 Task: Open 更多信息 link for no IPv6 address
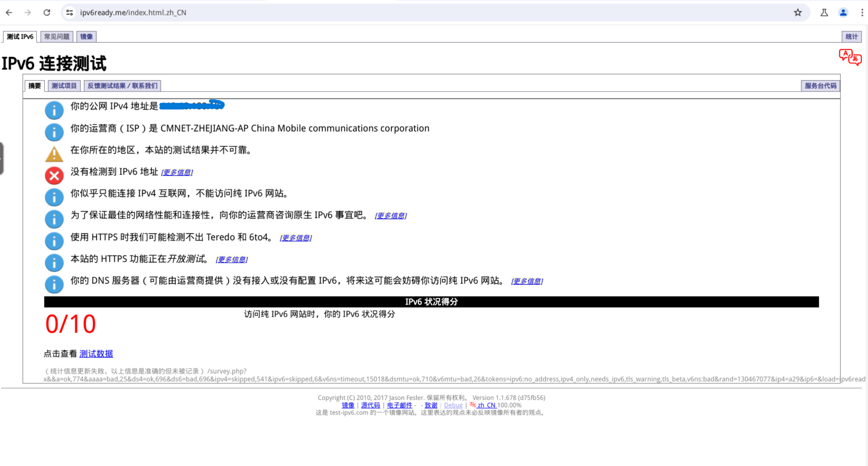point(177,172)
